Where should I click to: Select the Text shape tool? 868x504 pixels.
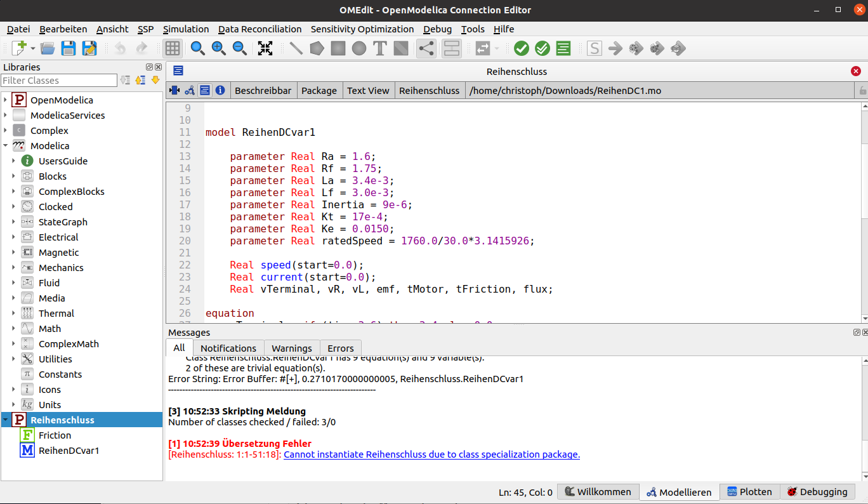tap(380, 48)
